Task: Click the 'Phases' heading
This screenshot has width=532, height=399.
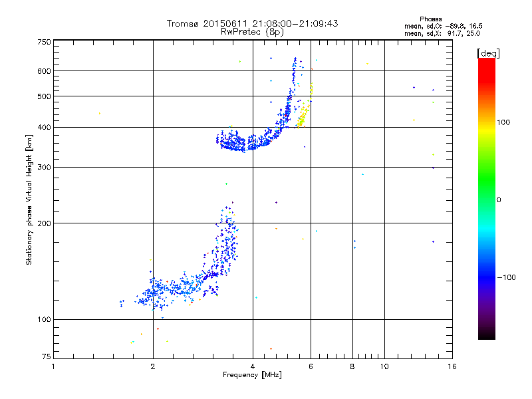Action: tap(430, 19)
